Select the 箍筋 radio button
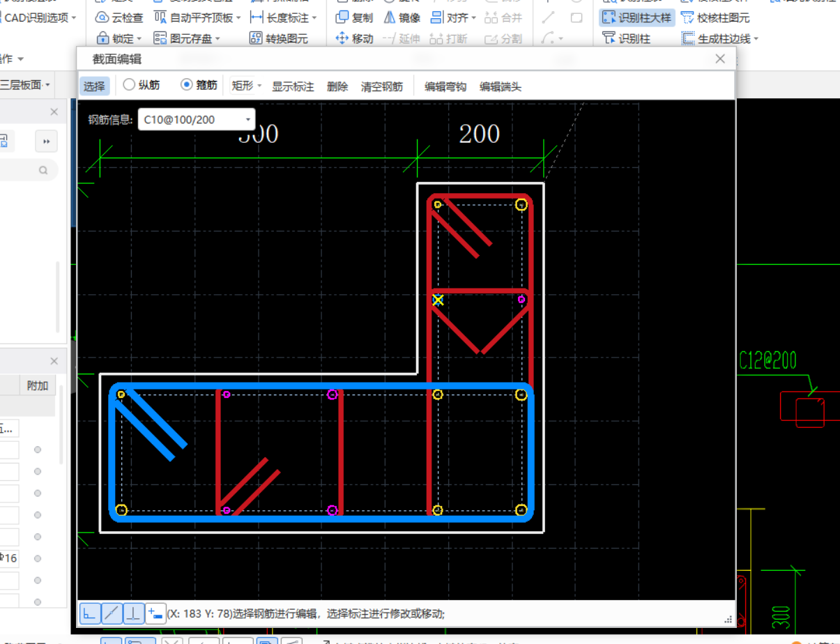The width and height of the screenshot is (840, 644). point(186,84)
